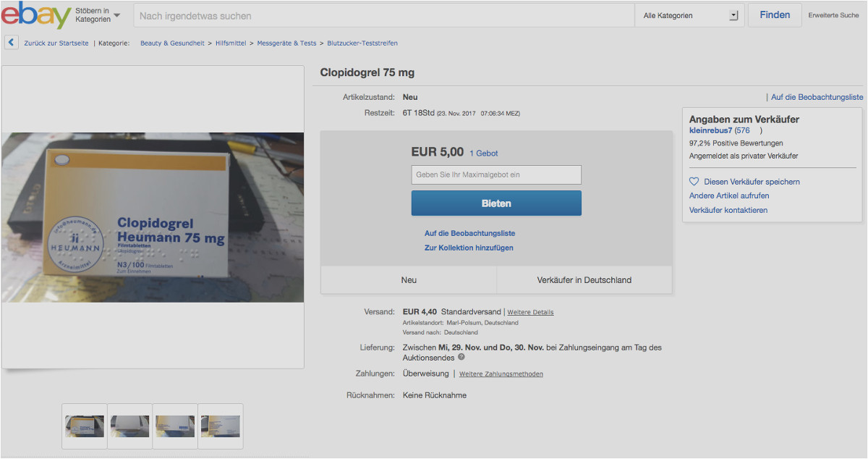Click heart icon to save seller

pyautogui.click(x=694, y=182)
